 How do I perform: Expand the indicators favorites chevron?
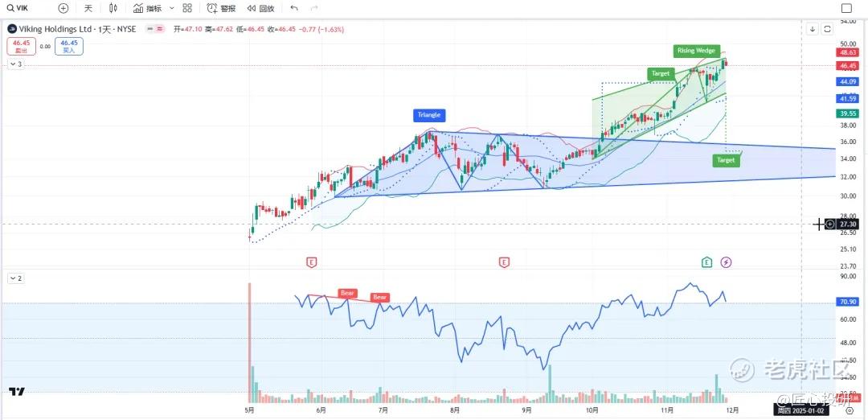[x=172, y=8]
